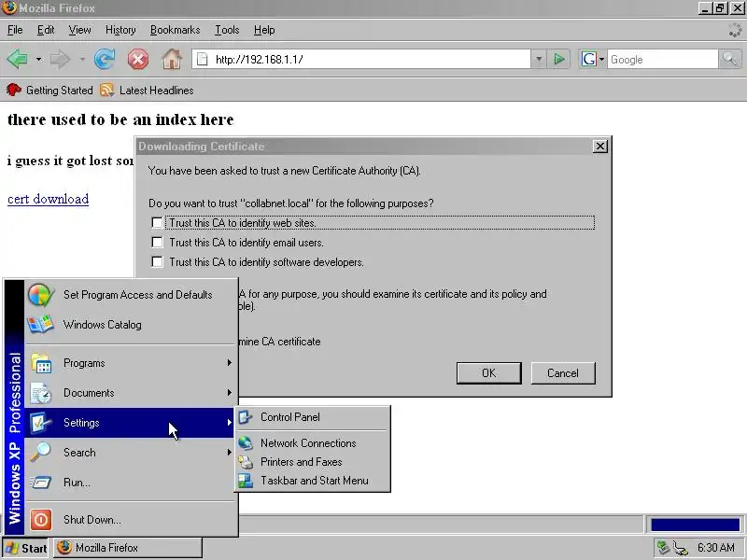The width and height of the screenshot is (747, 560).
Task: Click the Run... entry in Start menu
Action: pyautogui.click(x=131, y=483)
